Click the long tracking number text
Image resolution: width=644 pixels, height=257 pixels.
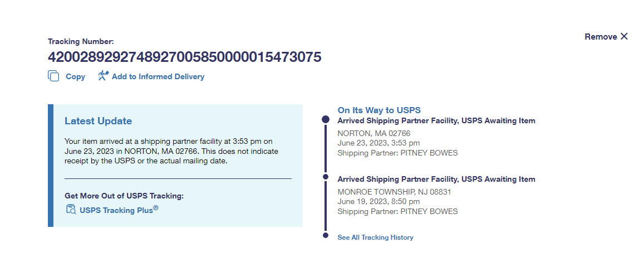coord(184,57)
